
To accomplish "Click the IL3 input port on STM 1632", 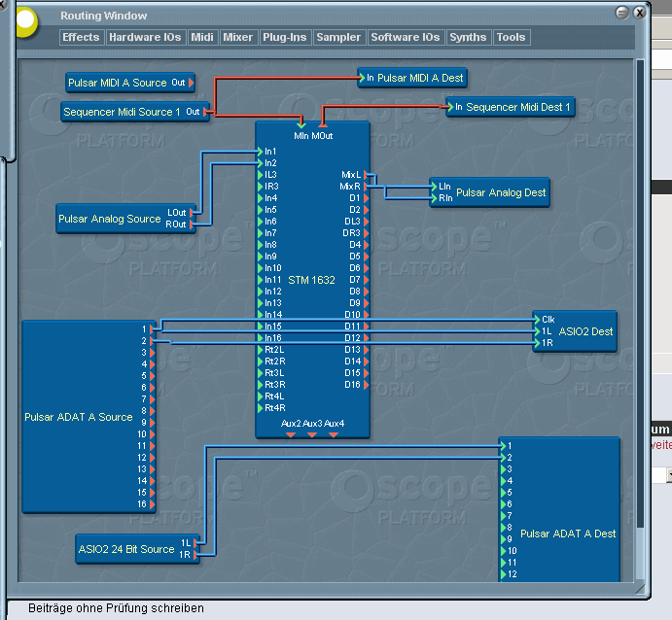I will [x=260, y=175].
